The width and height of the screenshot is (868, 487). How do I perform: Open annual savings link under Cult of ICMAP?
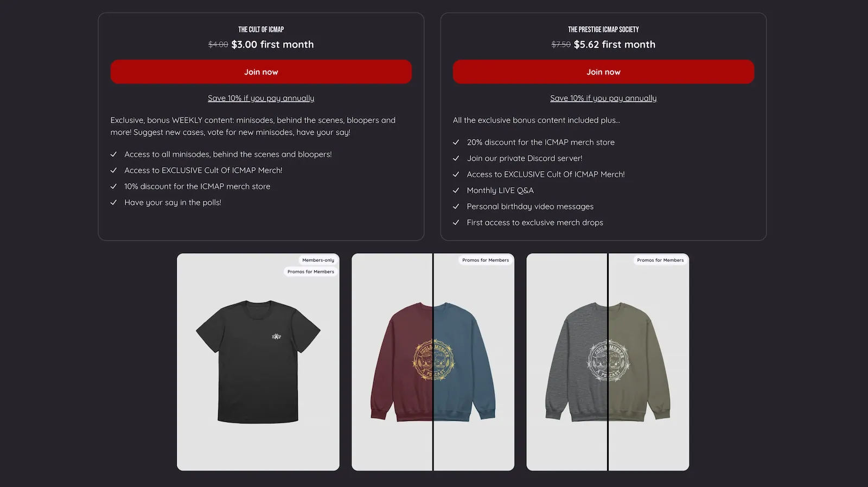261,98
